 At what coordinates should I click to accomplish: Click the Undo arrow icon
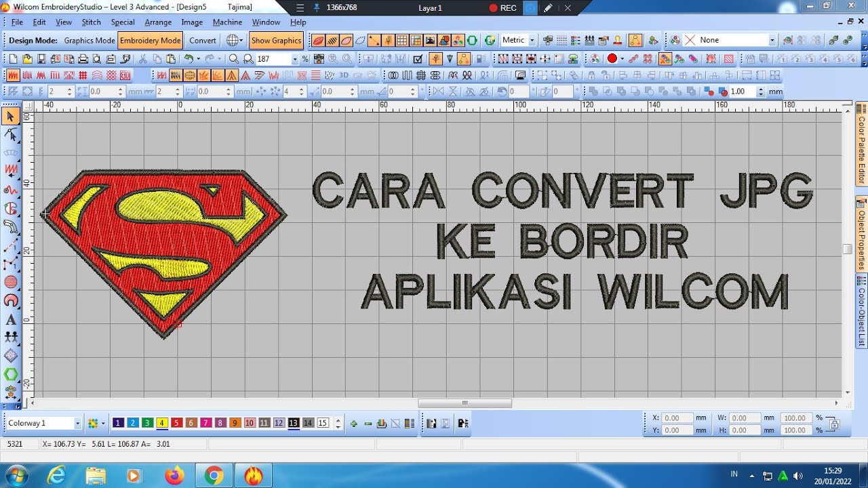pos(189,59)
